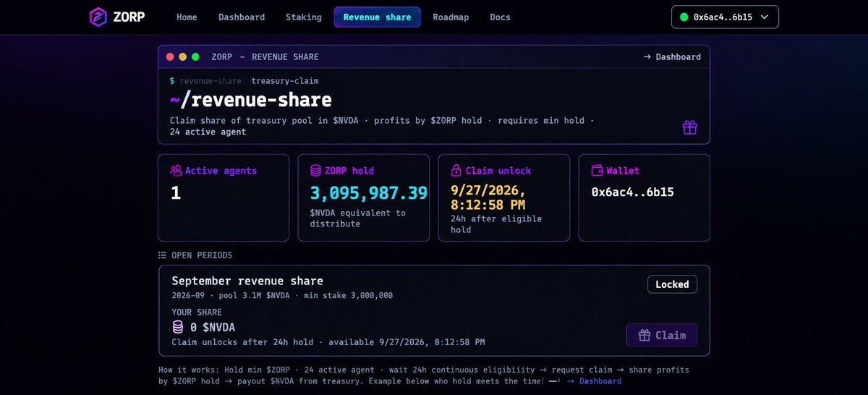868x395 pixels.
Task: Click the YOUR SHARE label
Action: 197,313
